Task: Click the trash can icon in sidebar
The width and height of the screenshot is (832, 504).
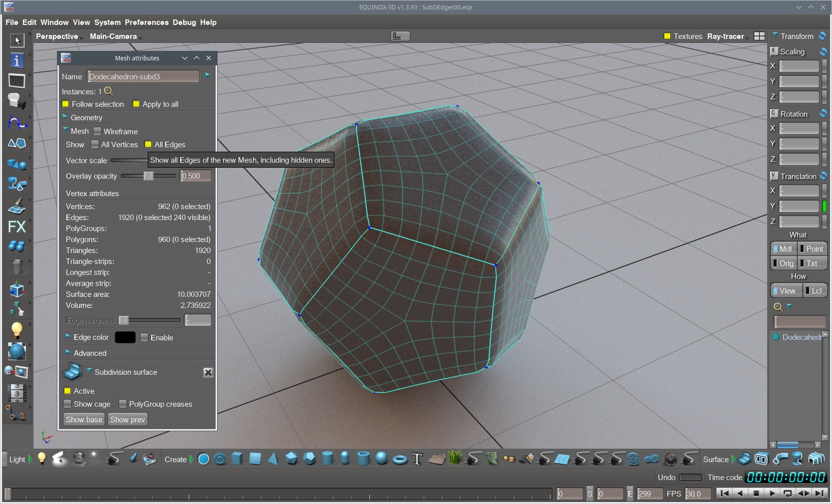Action: [16, 267]
